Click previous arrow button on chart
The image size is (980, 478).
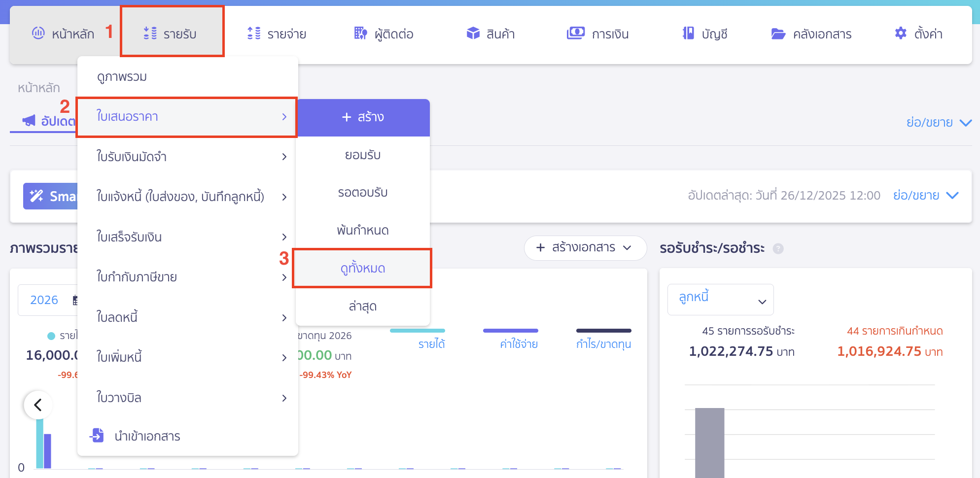(x=38, y=405)
